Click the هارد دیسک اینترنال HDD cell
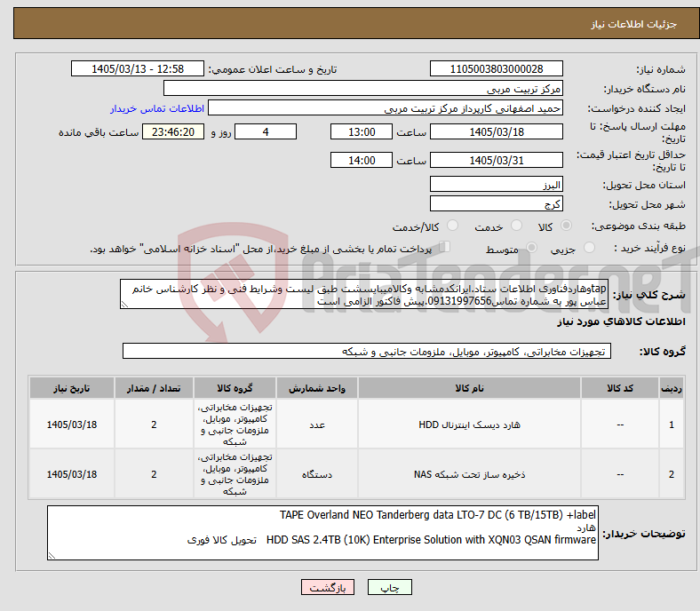This screenshot has height=611, width=700. [469, 425]
